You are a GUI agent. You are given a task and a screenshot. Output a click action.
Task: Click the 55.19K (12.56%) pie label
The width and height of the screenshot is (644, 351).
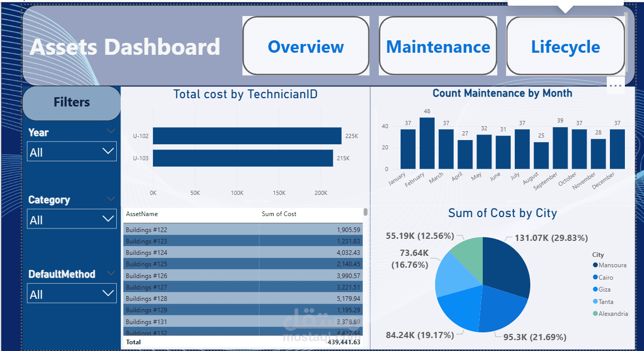coord(420,236)
